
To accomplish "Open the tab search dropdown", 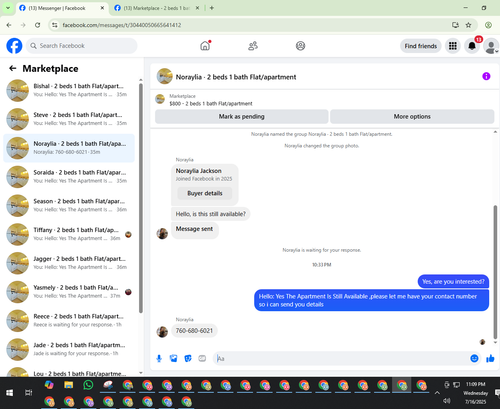I will point(8,8).
